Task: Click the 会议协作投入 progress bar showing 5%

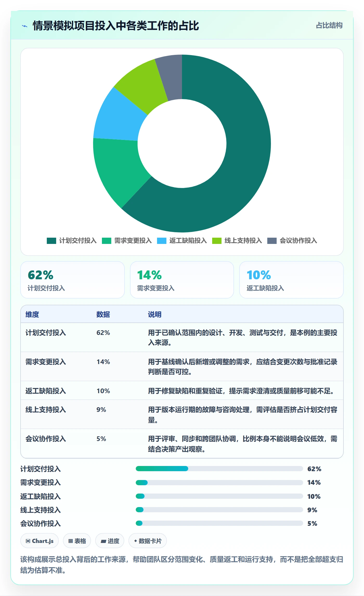Action: pos(219,523)
